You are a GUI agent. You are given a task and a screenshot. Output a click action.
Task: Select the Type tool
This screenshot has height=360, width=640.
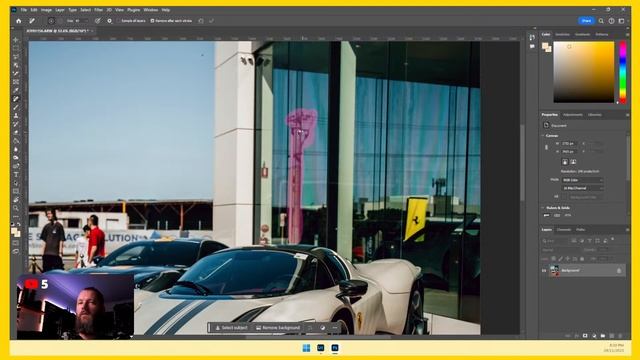point(16,175)
